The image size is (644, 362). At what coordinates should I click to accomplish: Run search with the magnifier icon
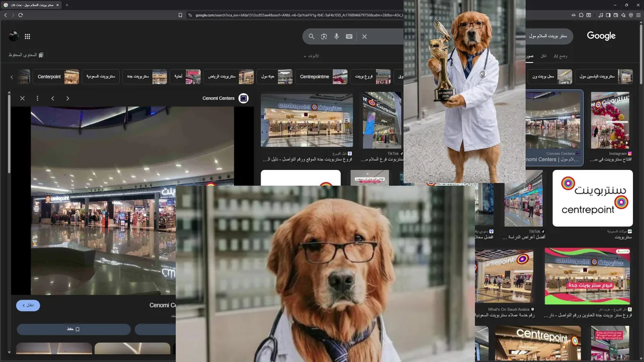click(311, 36)
